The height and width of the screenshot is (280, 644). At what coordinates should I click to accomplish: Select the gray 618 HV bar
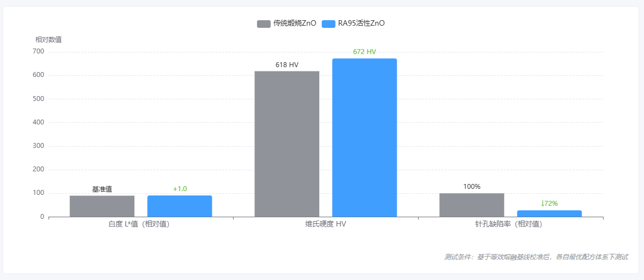click(x=287, y=144)
